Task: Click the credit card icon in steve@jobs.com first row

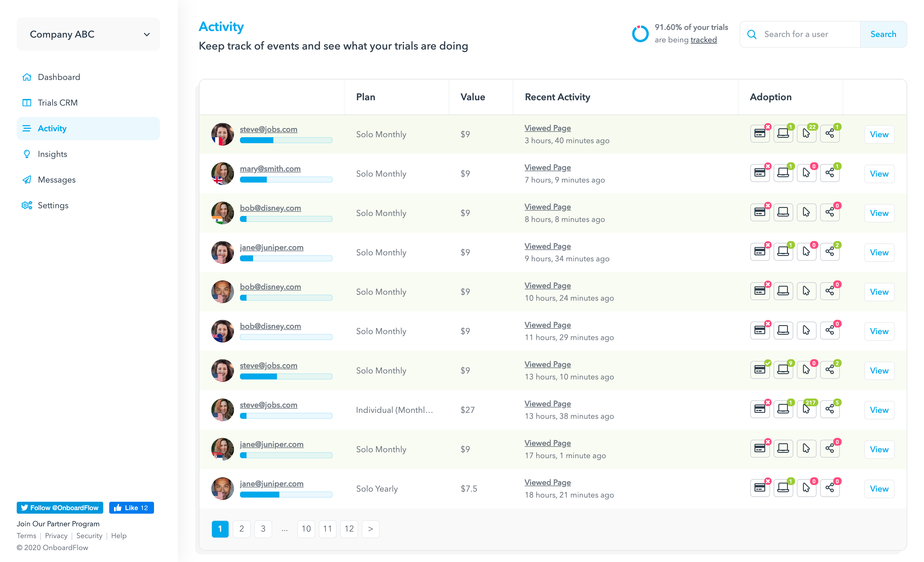Action: 760,134
